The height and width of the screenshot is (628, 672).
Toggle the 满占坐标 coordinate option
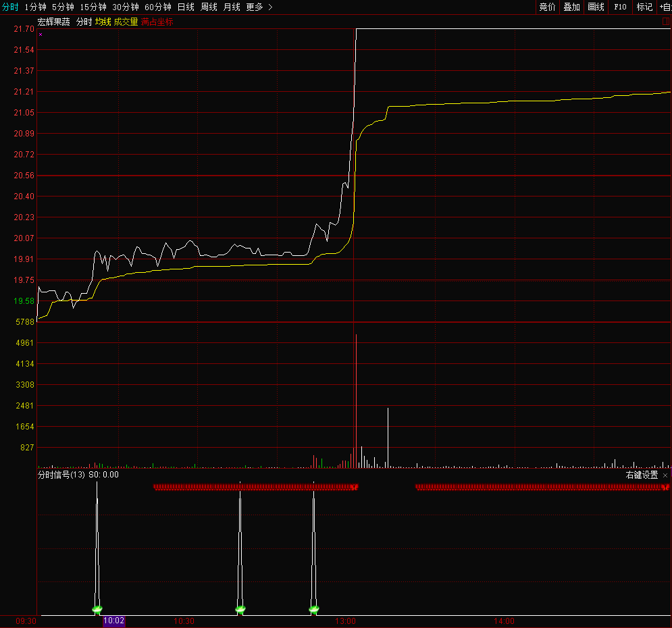[157, 22]
